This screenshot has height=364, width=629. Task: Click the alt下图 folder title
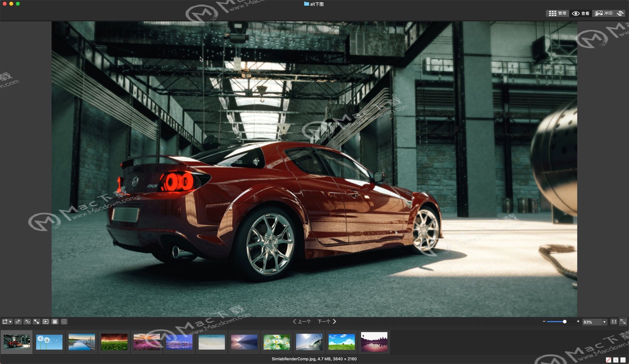[x=314, y=4]
